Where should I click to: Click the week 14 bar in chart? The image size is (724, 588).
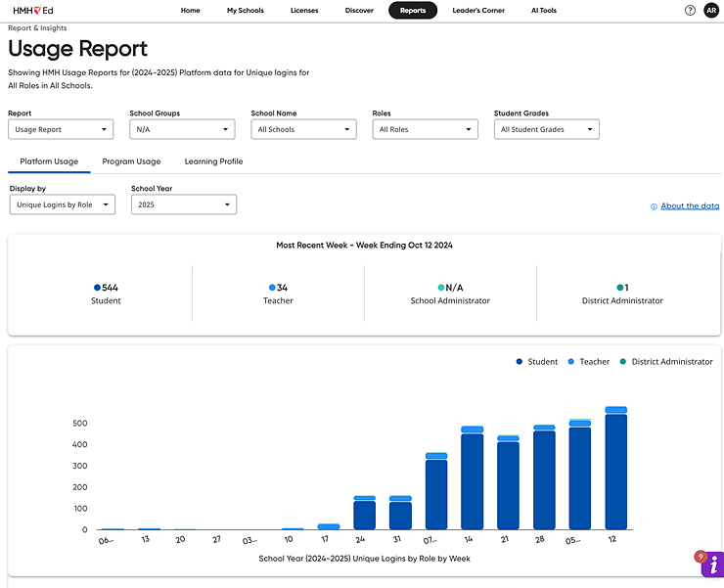tap(472, 477)
